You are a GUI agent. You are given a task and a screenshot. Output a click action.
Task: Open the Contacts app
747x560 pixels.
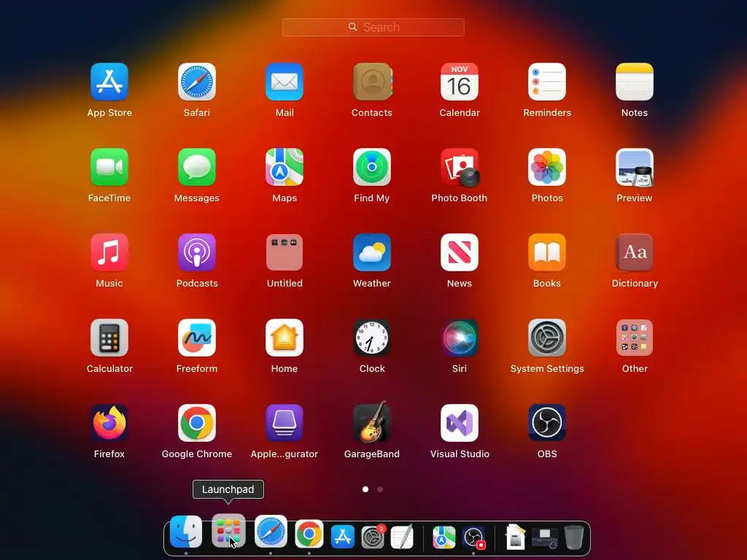372,82
